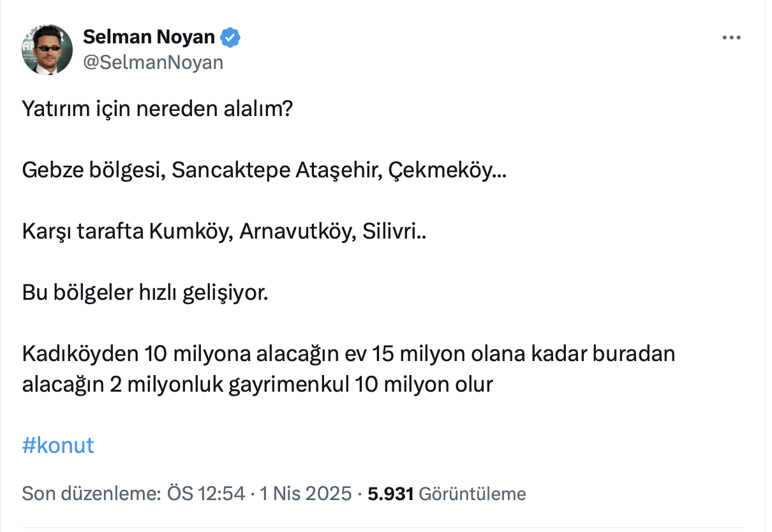Click the ÖS 12:54 timestamp

205,493
